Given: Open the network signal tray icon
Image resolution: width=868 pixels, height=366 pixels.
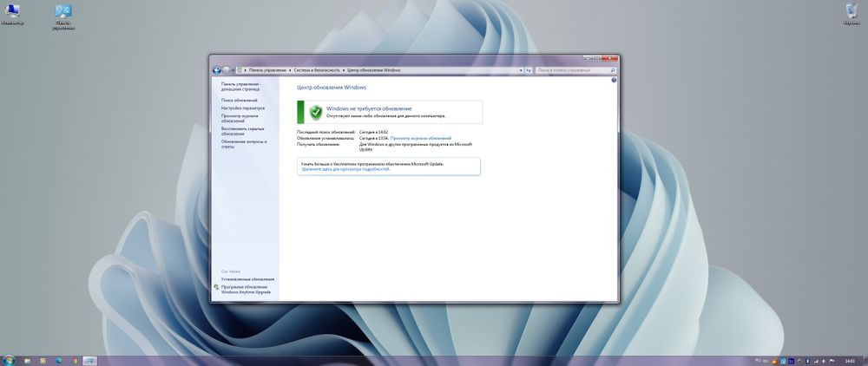Looking at the screenshot, I should (x=816, y=362).
